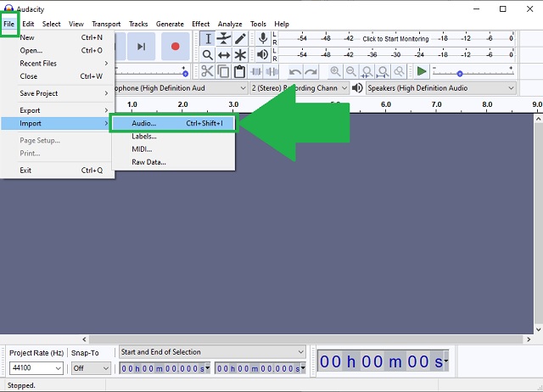Open the View menu
Screen dimensions: 543x392
point(76,24)
